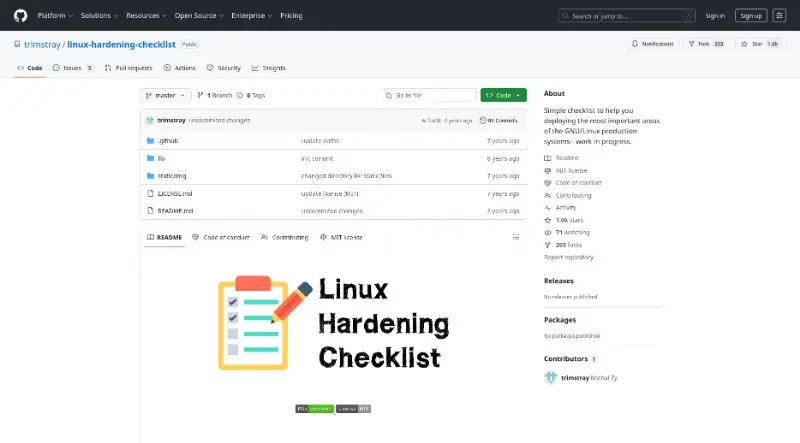The height and width of the screenshot is (443, 800).
Task: Click the Go to file search field
Action: (x=429, y=95)
